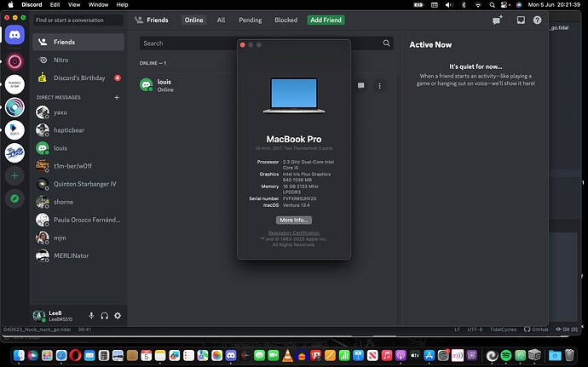588x367 pixels.
Task: Click TidalCycles grammar in background status bar
Action: click(x=503, y=330)
